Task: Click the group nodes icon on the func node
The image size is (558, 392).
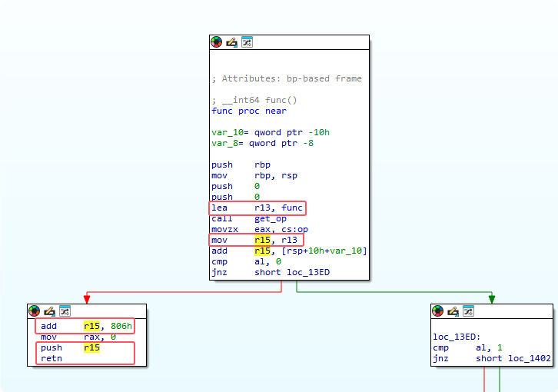Action: pyautogui.click(x=247, y=42)
